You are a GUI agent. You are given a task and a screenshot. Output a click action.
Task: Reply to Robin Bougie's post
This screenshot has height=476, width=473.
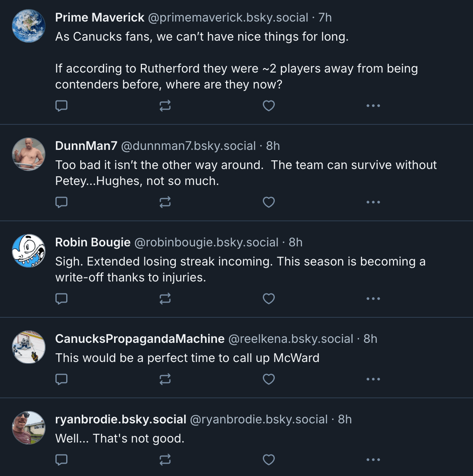[x=61, y=299]
